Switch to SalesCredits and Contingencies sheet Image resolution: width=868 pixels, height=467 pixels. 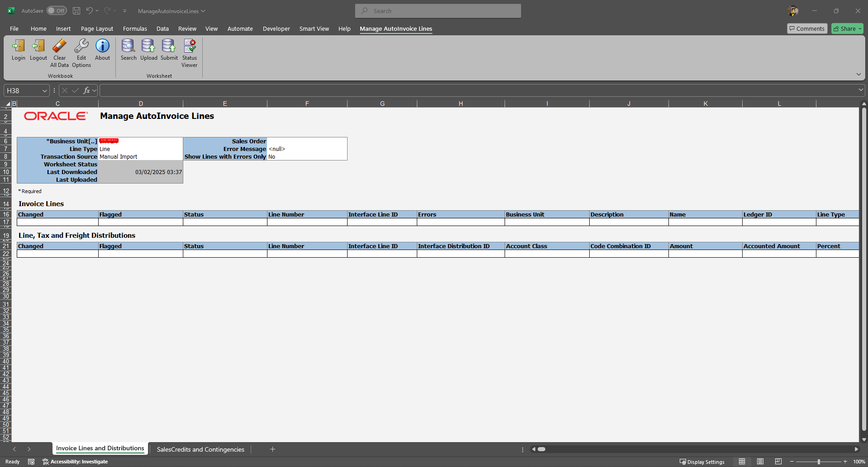(200, 449)
